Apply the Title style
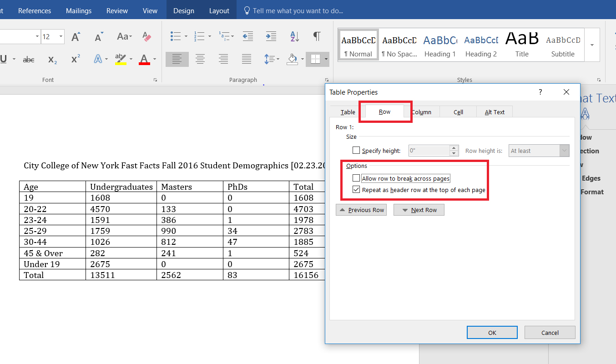616x364 pixels. click(522, 45)
